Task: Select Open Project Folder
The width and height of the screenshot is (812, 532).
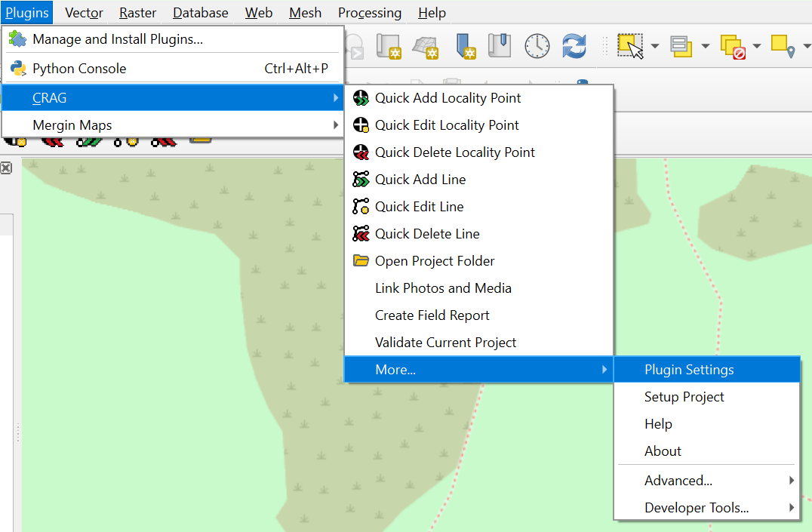Action: coord(479,260)
